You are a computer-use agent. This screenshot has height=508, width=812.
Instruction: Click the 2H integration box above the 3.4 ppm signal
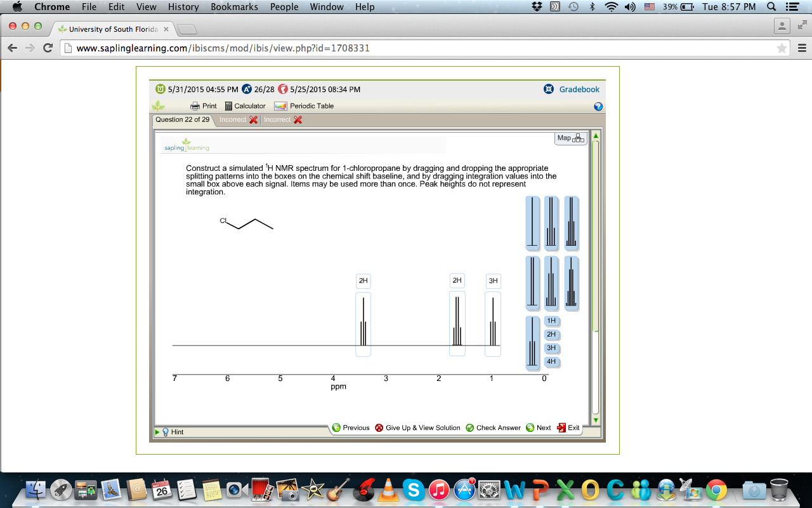[363, 281]
